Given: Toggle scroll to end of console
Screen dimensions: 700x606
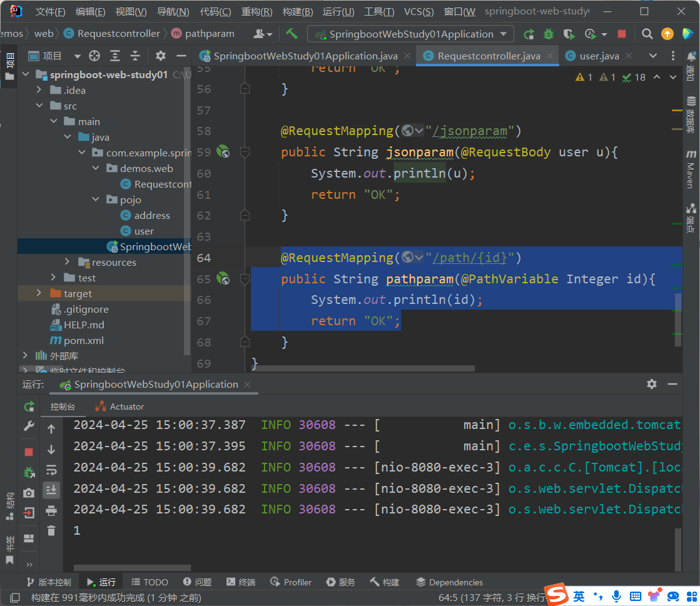Looking at the screenshot, I should 51,490.
